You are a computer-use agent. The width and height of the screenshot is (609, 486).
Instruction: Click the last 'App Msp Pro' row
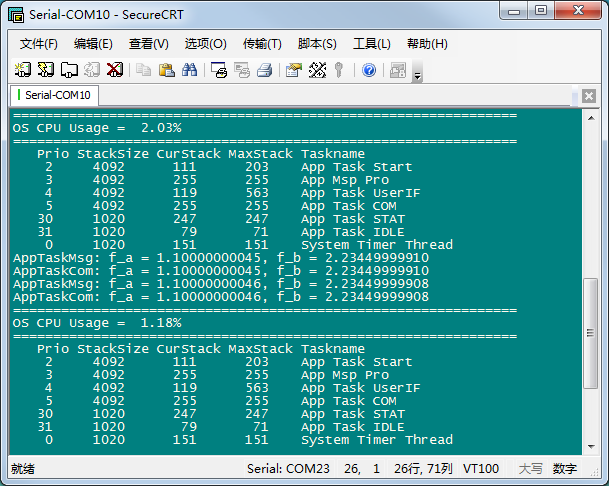(217, 375)
